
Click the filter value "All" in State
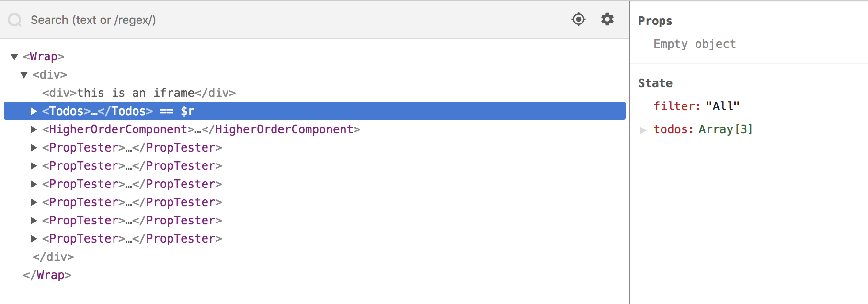pos(721,106)
